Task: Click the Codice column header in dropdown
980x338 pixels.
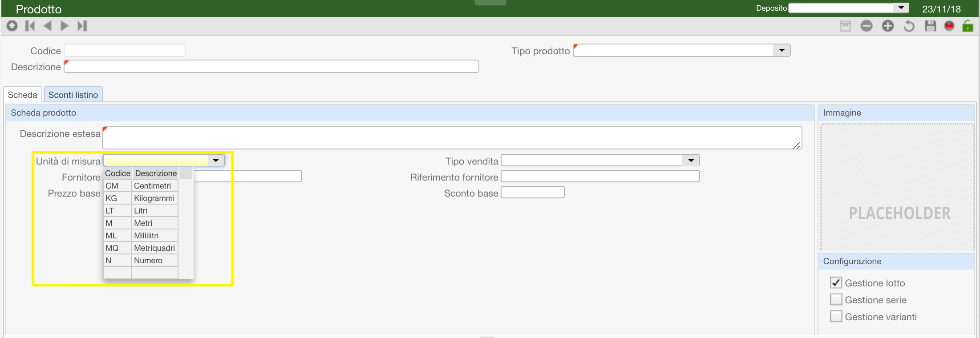Action: coord(117,173)
